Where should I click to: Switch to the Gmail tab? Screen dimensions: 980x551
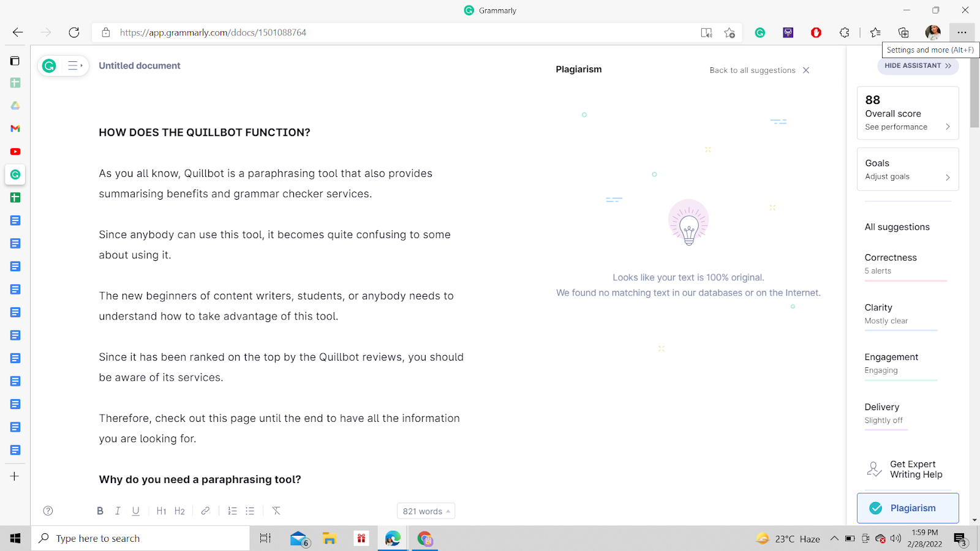[15, 129]
